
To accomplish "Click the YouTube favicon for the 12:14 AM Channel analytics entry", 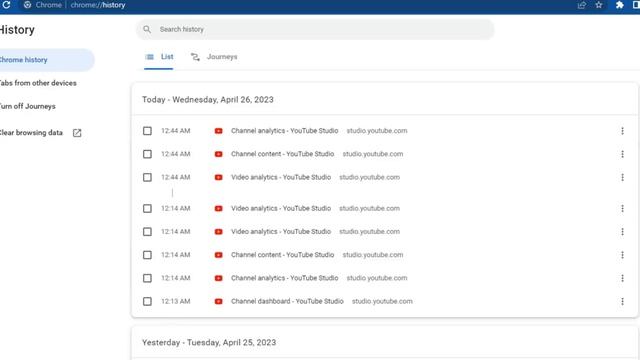I will tap(218, 278).
